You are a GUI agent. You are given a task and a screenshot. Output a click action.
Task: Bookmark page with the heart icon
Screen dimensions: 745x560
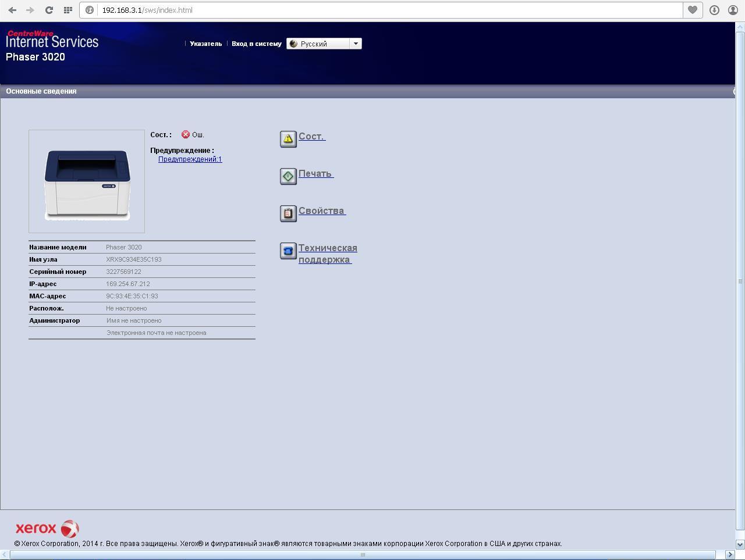point(693,10)
